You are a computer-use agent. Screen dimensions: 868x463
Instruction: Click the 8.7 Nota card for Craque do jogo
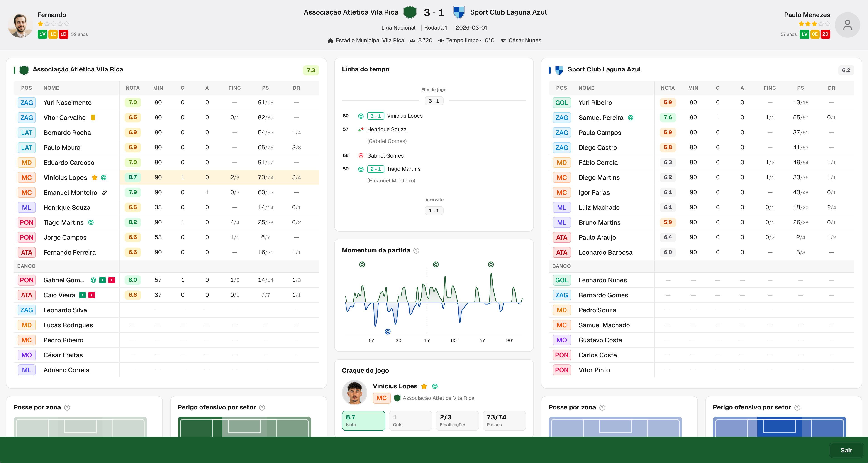pyautogui.click(x=363, y=421)
